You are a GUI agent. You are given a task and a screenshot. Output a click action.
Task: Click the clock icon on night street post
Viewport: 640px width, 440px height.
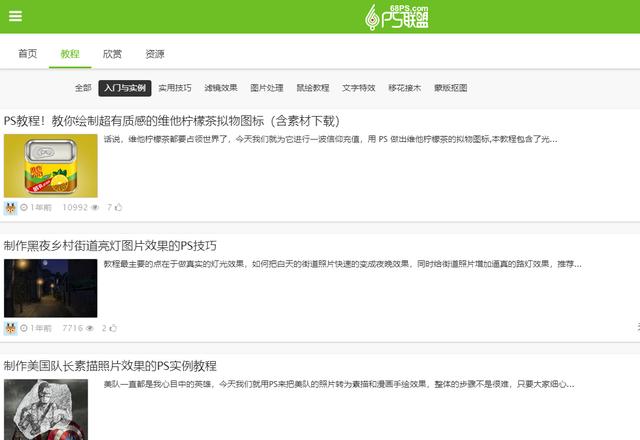point(24,328)
